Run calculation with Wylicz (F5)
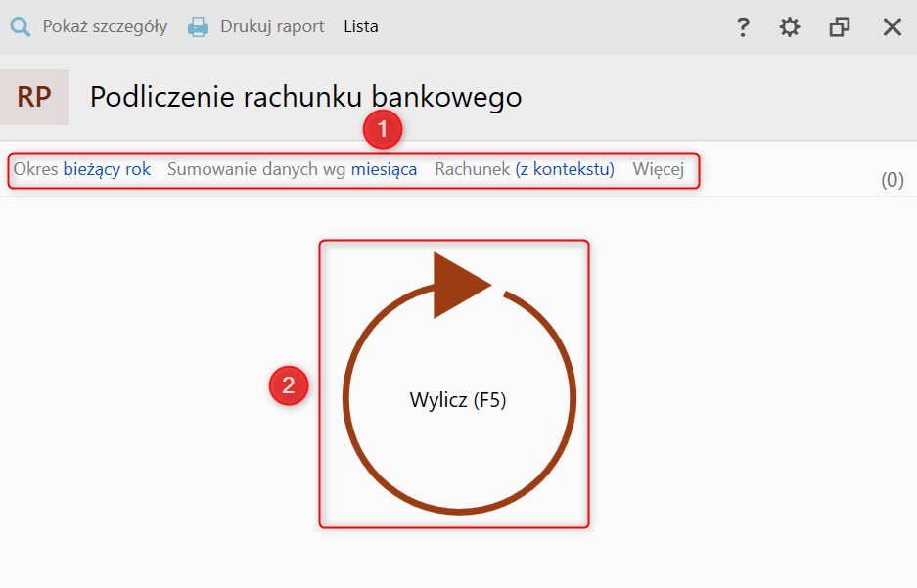 click(458, 400)
